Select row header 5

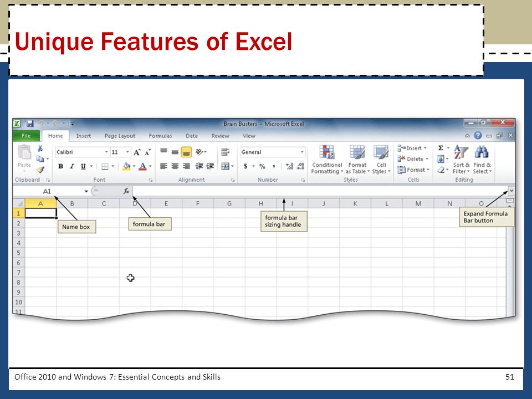(19, 253)
